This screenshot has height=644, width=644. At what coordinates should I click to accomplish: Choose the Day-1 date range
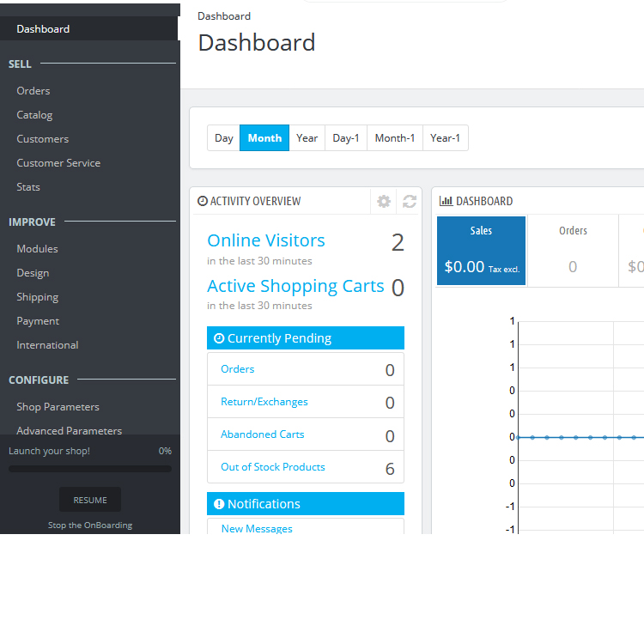tap(346, 138)
